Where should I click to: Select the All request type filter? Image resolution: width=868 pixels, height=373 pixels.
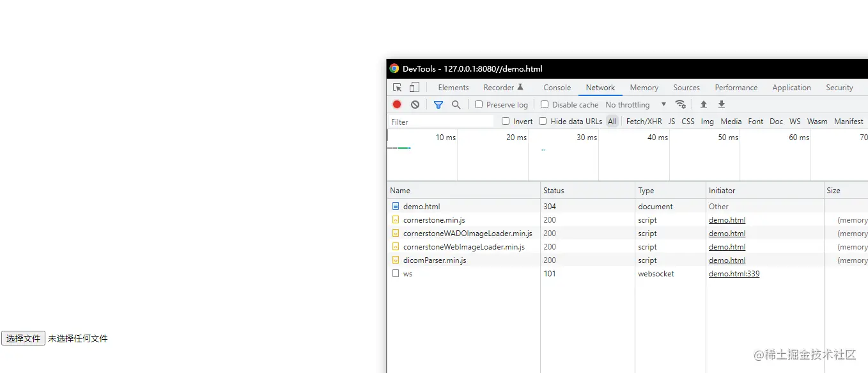[612, 121]
